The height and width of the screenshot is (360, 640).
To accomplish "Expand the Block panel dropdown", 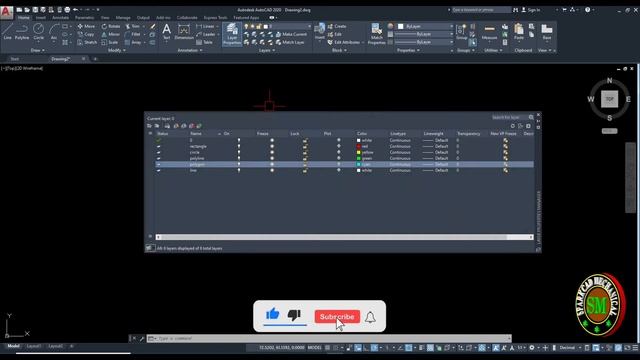I will pyautogui.click(x=339, y=50).
